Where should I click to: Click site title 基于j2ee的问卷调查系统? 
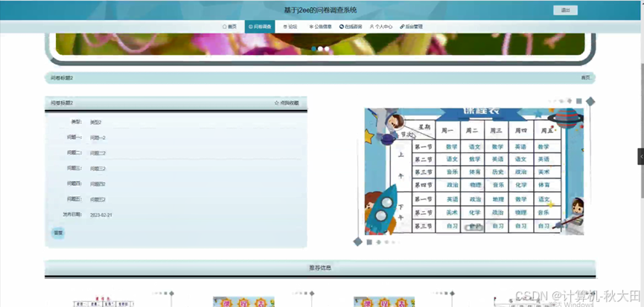tap(320, 10)
